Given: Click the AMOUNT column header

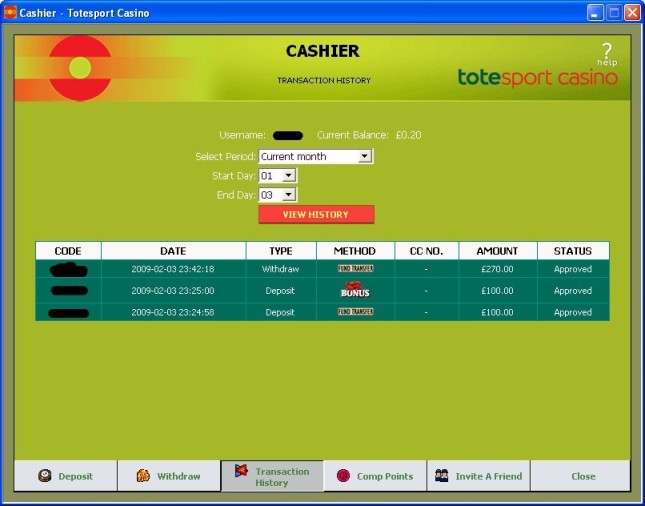Looking at the screenshot, I should [497, 251].
